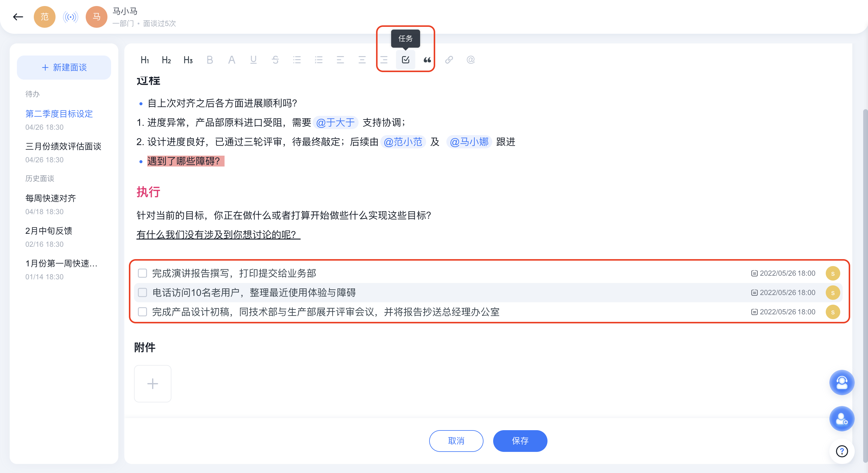Open 每周快速对齐 history meeting
Screen dimensions: 868x473
[x=50, y=198]
